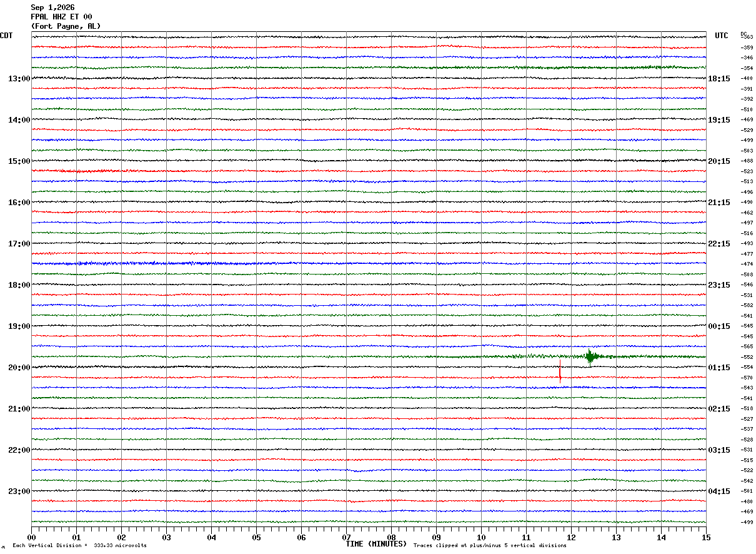Select the 20:00 CDT time label
The height and width of the screenshot is (554, 756).
pyautogui.click(x=19, y=368)
